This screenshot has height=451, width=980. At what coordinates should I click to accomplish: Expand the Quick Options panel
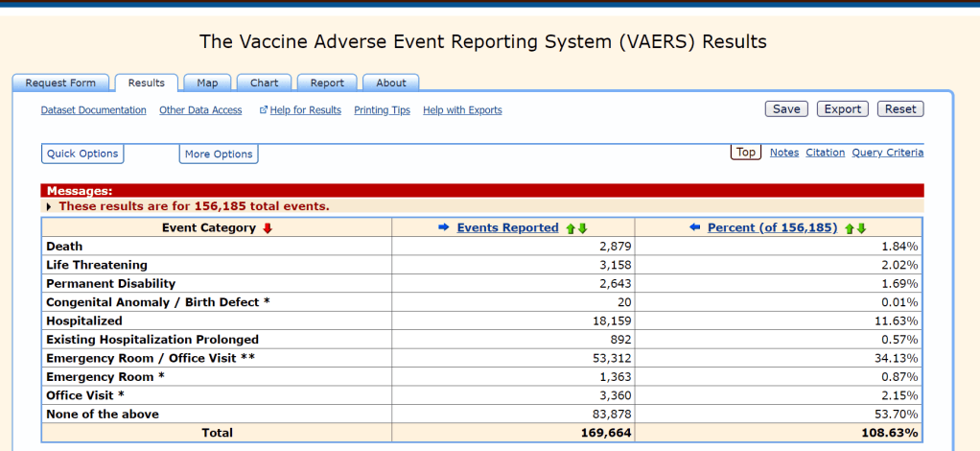(82, 154)
